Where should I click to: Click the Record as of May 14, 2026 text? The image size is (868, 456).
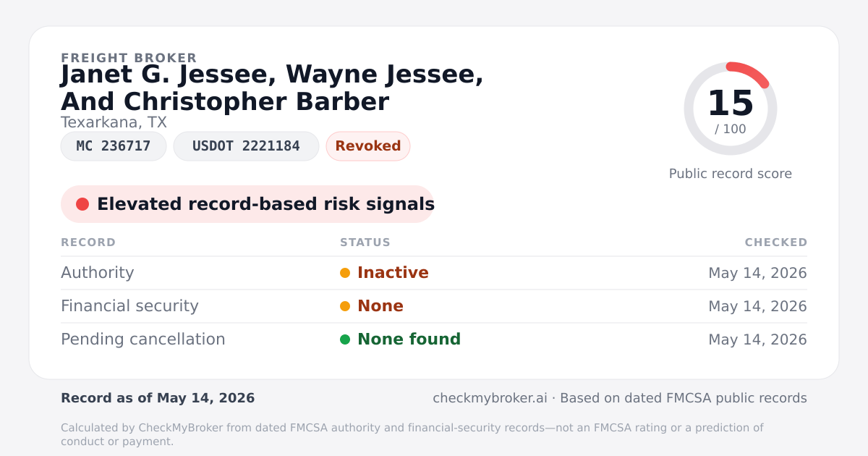click(158, 398)
